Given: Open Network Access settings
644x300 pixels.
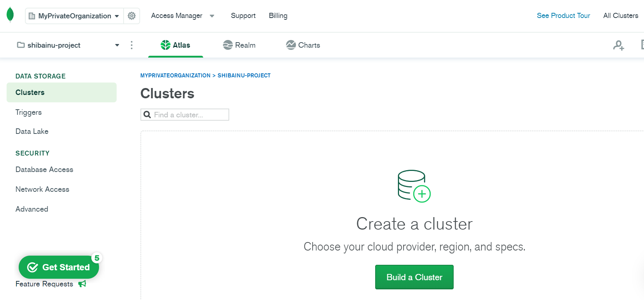Looking at the screenshot, I should tap(42, 189).
